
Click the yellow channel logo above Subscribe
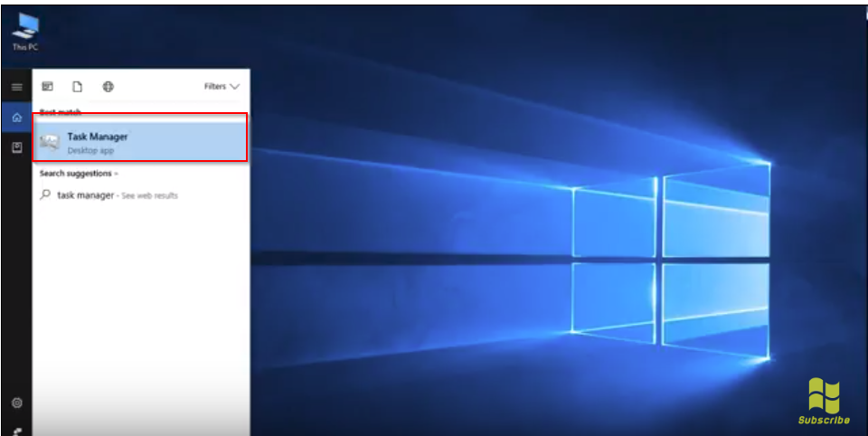[824, 396]
